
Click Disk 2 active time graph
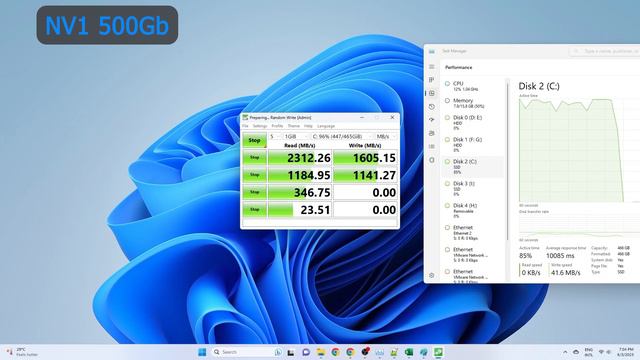(x=580, y=150)
